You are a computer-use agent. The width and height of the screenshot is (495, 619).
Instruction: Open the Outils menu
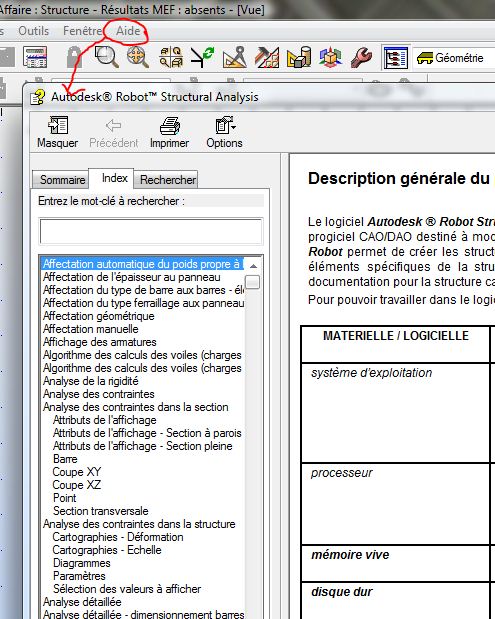coord(34,31)
